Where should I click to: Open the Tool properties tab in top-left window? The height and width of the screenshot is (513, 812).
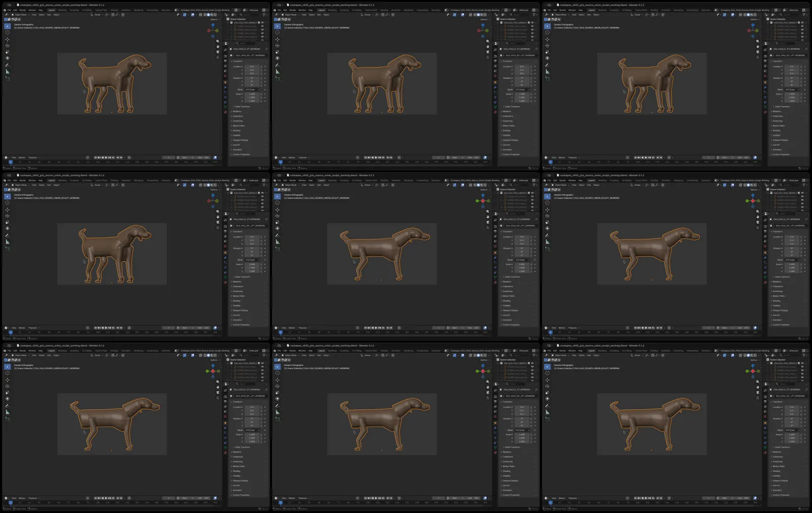pos(225,49)
